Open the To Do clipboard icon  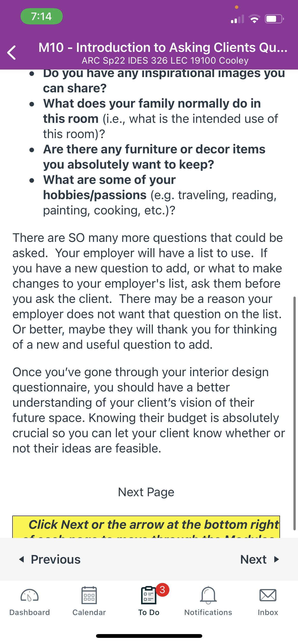coord(149,595)
